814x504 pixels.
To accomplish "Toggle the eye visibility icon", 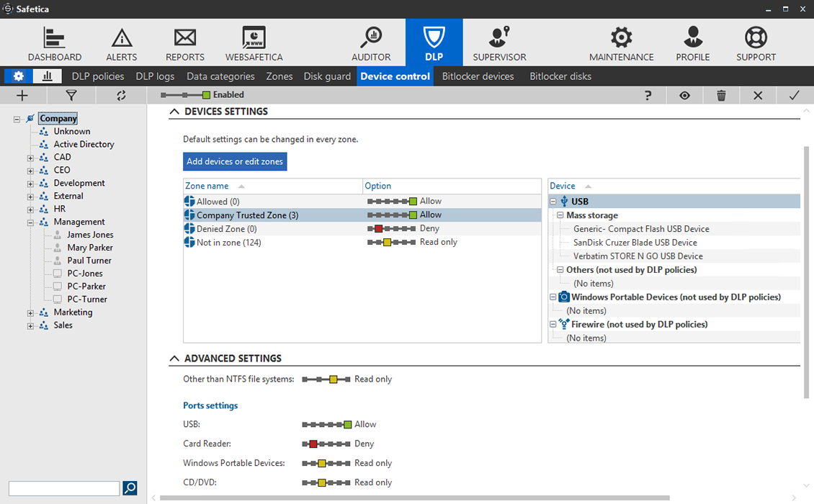I will (684, 95).
